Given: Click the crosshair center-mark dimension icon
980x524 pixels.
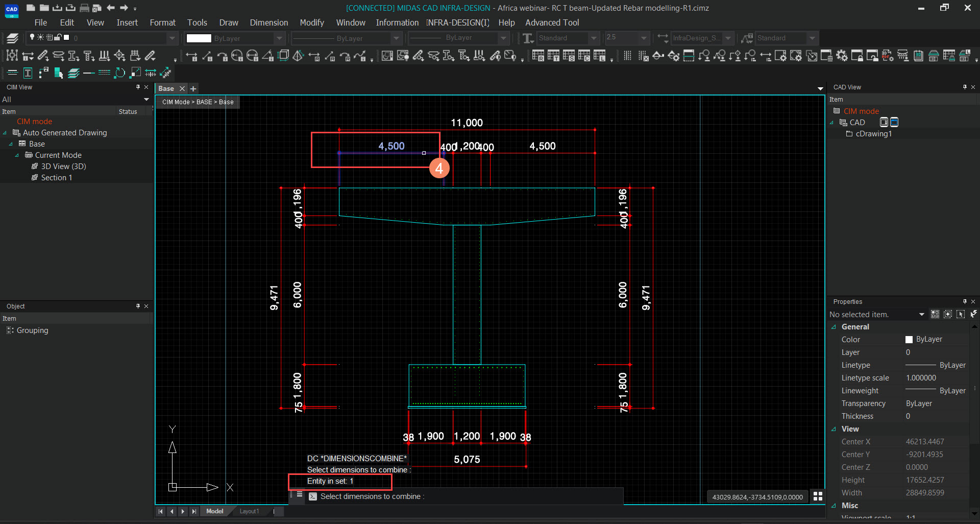Looking at the screenshot, I should coord(120,56).
